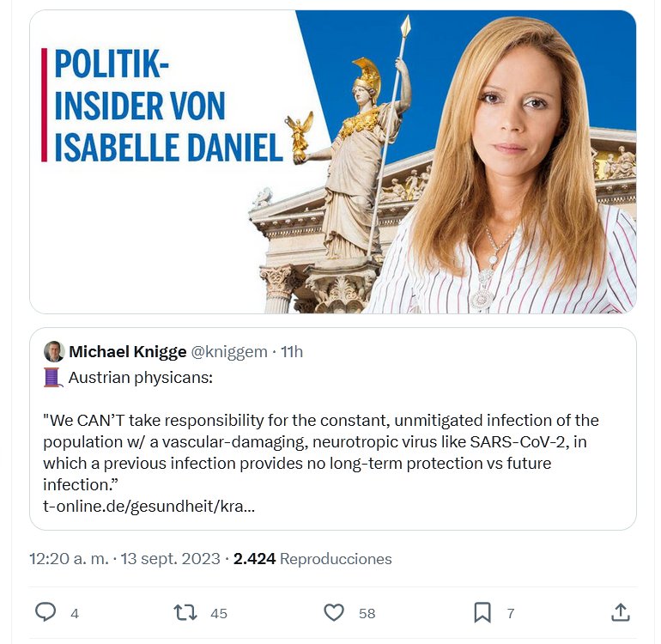Open the share icon menu
Viewport: 661px width, 644px height.
pyautogui.click(x=620, y=612)
